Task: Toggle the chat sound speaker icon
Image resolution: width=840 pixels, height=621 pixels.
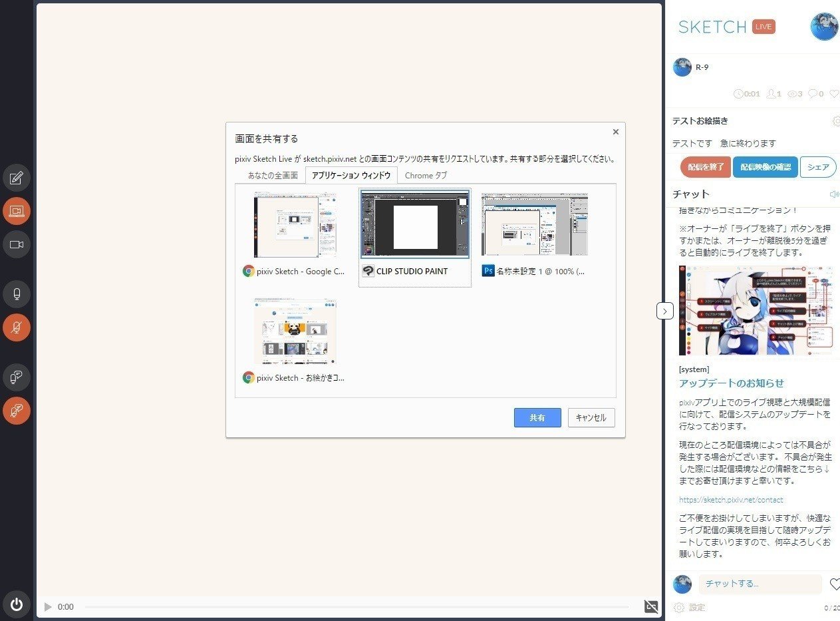Action: coord(835,194)
